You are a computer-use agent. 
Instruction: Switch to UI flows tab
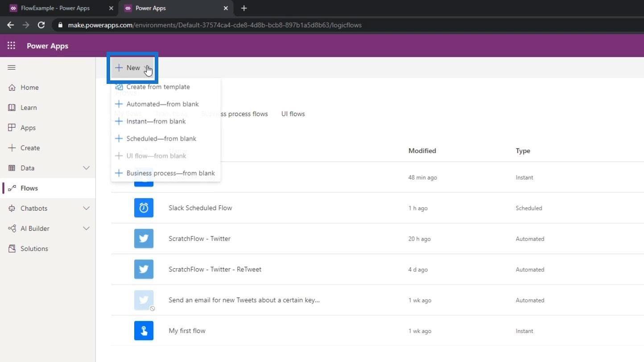click(x=293, y=114)
